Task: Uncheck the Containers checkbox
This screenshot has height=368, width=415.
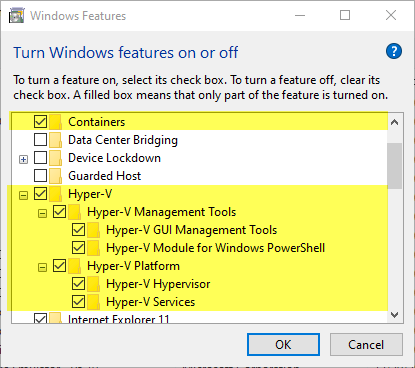Action: [40, 122]
